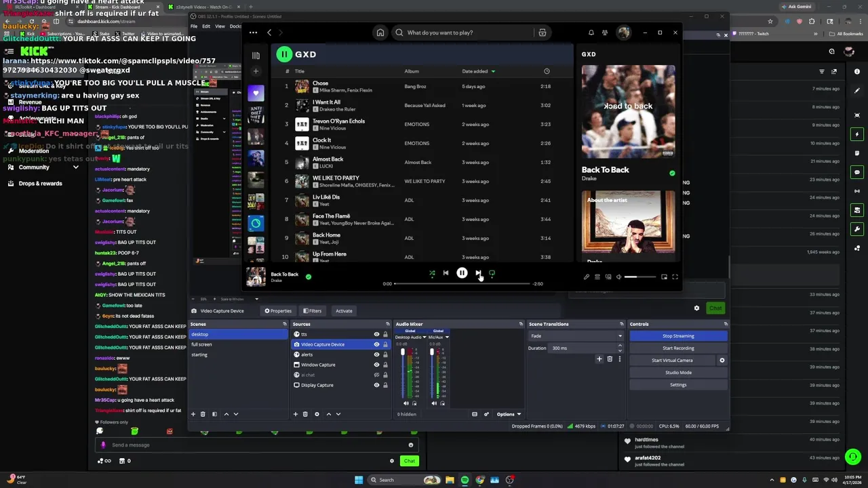868x488 pixels.
Task: Open scene transitions kebab menu
Action: click(x=619, y=359)
